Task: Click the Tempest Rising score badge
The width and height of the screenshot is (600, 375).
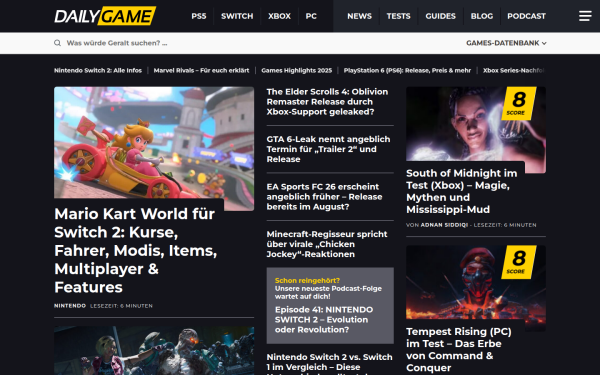Action: pyautogui.click(x=518, y=262)
